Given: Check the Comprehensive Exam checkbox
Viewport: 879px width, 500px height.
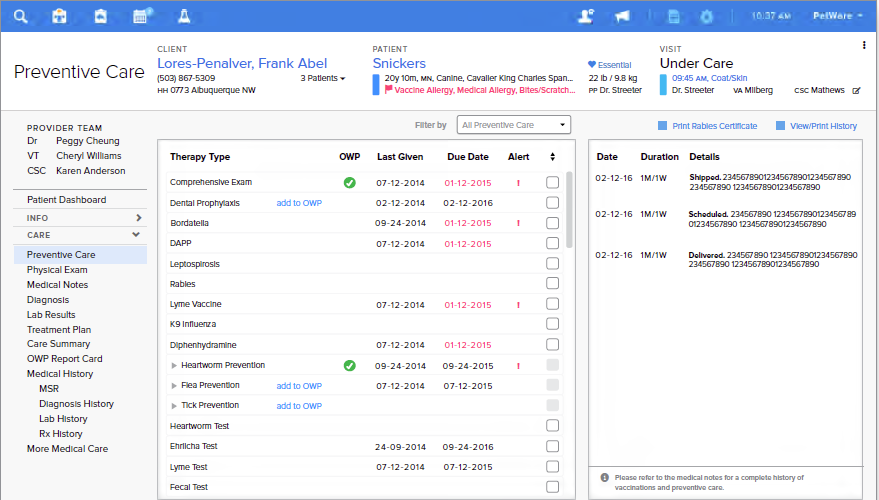Looking at the screenshot, I should (x=553, y=182).
